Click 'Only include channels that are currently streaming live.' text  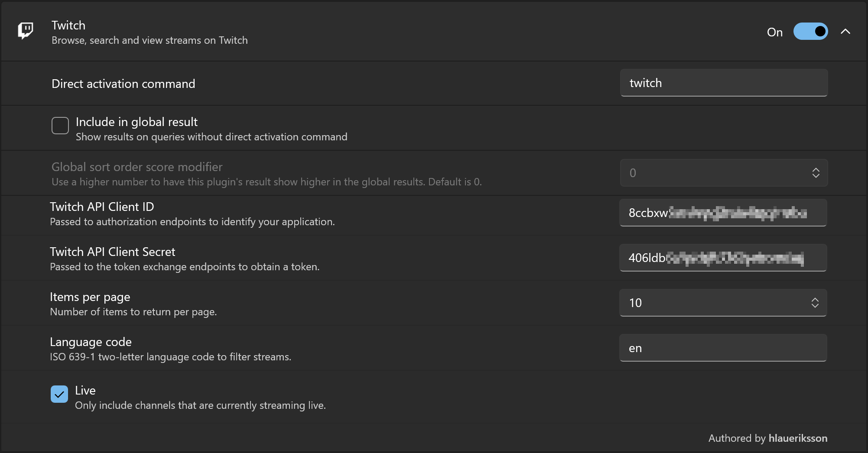pos(200,405)
